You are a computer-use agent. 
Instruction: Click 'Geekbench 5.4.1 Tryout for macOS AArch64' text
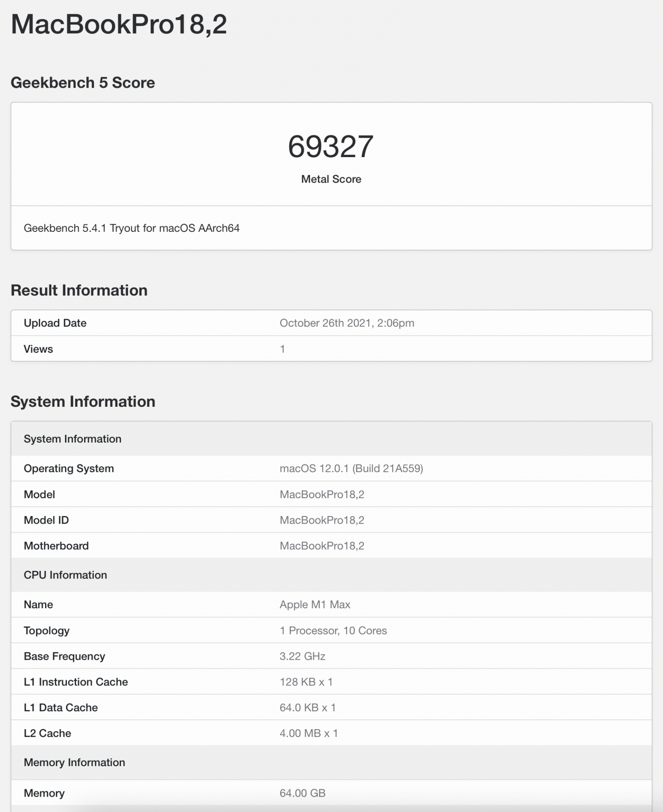(132, 228)
